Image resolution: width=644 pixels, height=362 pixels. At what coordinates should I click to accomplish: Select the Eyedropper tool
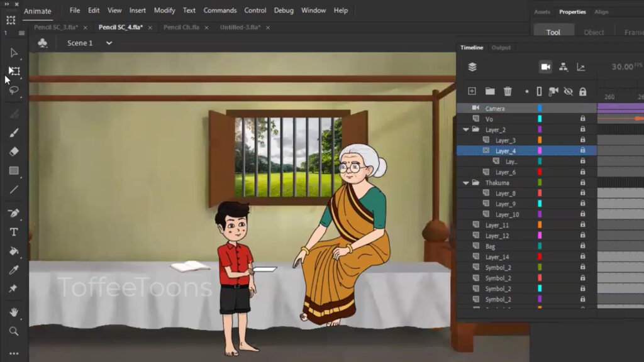coord(14,270)
